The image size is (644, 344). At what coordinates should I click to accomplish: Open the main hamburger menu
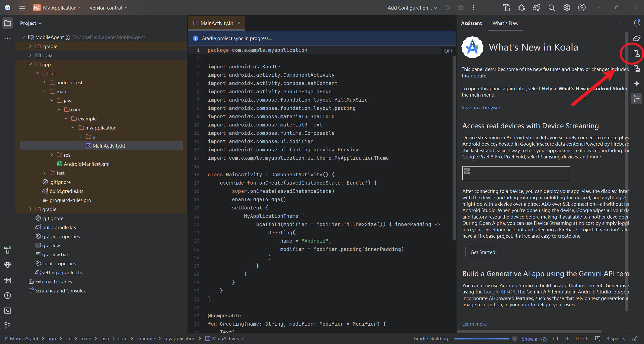pos(22,8)
